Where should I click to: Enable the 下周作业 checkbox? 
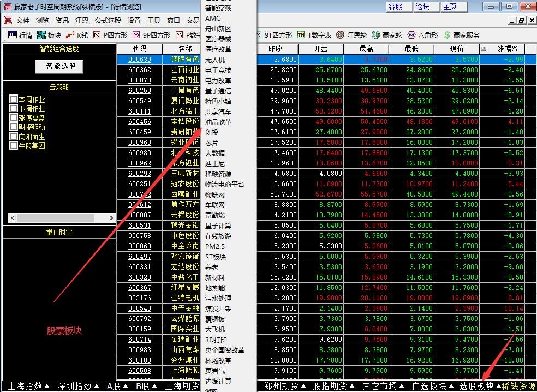[14, 108]
